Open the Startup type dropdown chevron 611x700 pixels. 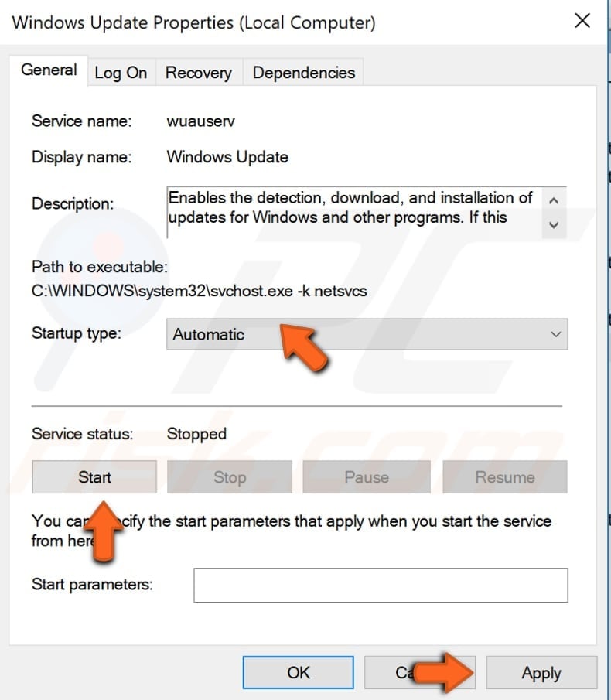click(x=555, y=334)
